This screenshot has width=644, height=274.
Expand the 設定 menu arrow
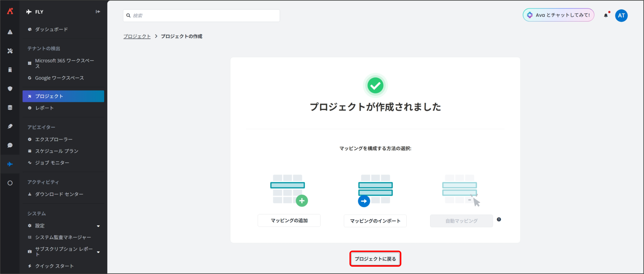point(98,226)
